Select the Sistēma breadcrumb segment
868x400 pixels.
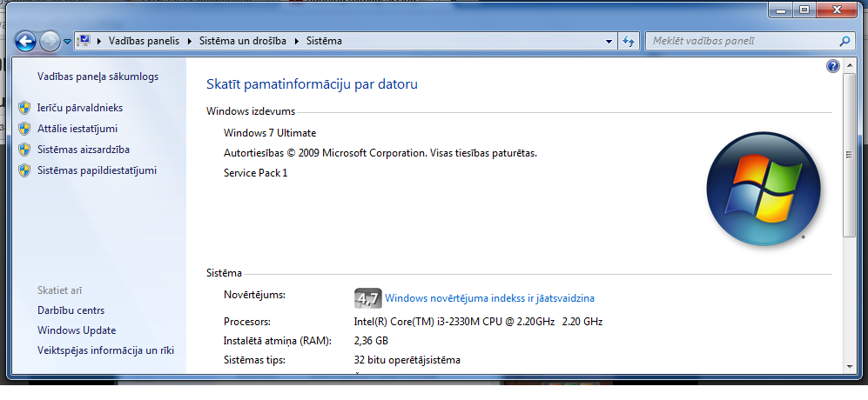324,41
